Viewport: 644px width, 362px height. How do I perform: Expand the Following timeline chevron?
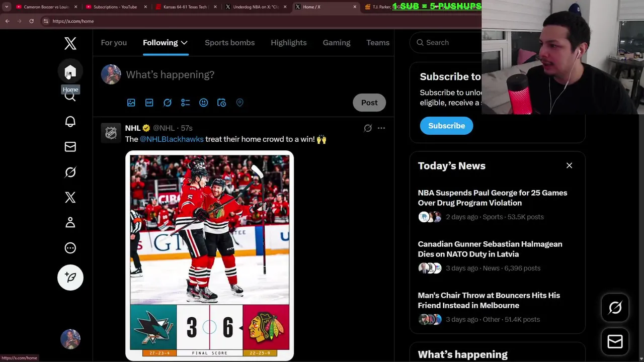pyautogui.click(x=184, y=43)
